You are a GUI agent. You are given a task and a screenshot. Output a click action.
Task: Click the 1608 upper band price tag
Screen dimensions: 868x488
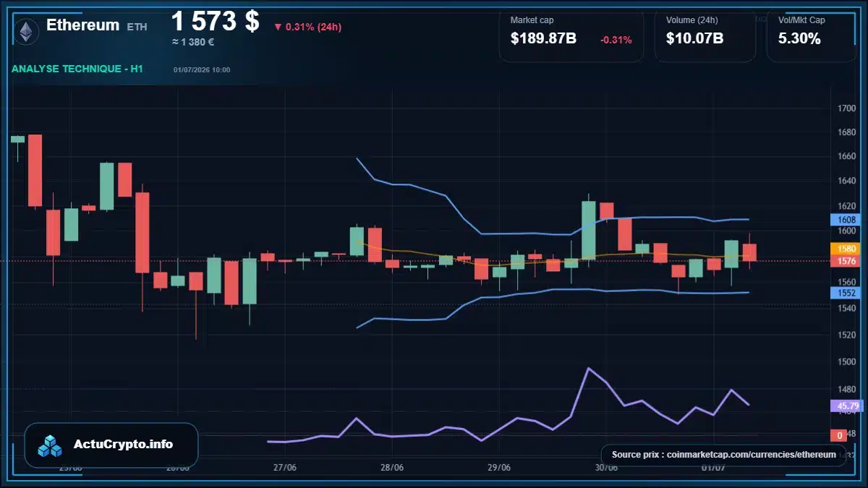click(846, 219)
